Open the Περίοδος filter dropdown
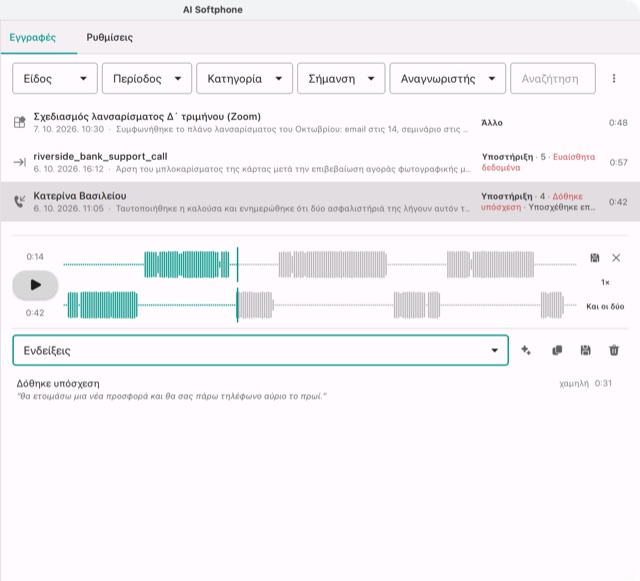The height and width of the screenshot is (581, 640). click(147, 78)
